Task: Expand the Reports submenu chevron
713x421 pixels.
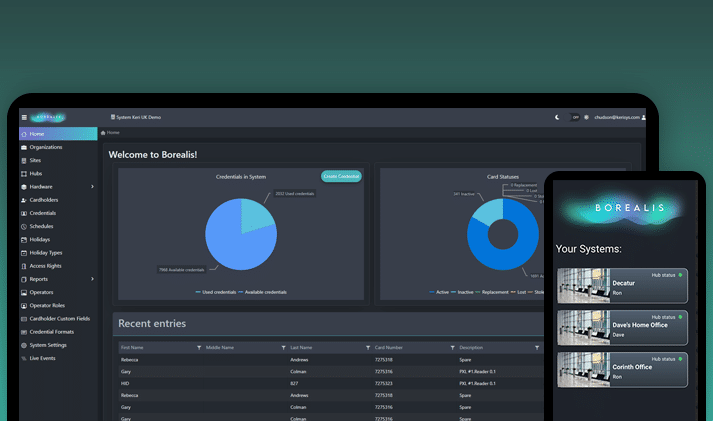Action: click(92, 279)
